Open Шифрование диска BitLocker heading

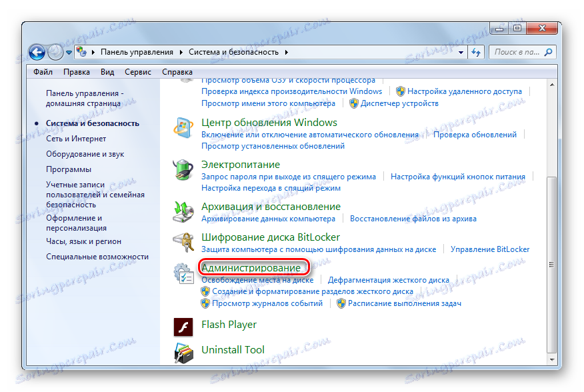(271, 237)
